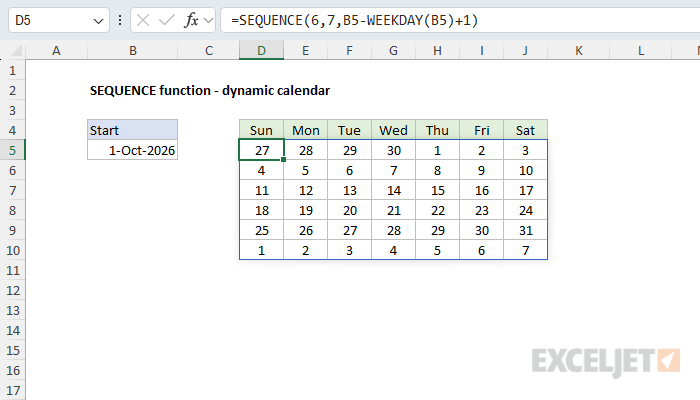Select column H header
The height and width of the screenshot is (400, 700).
coord(438,50)
